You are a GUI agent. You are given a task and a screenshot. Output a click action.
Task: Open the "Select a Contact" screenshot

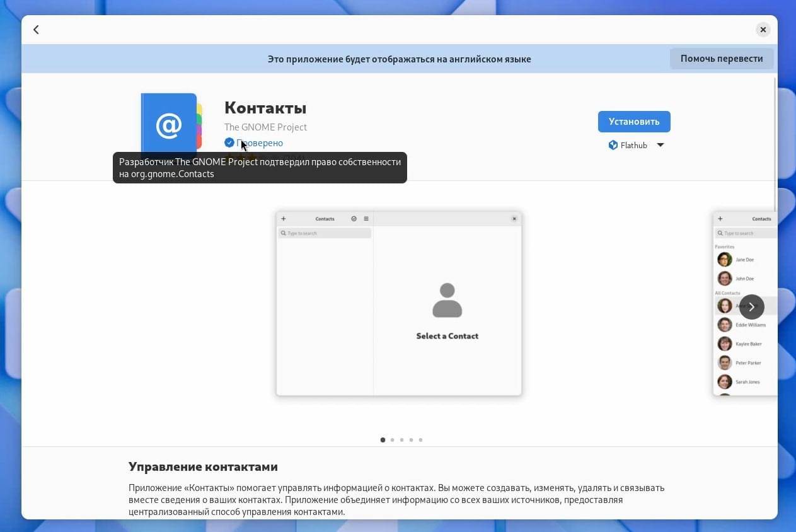(399, 304)
